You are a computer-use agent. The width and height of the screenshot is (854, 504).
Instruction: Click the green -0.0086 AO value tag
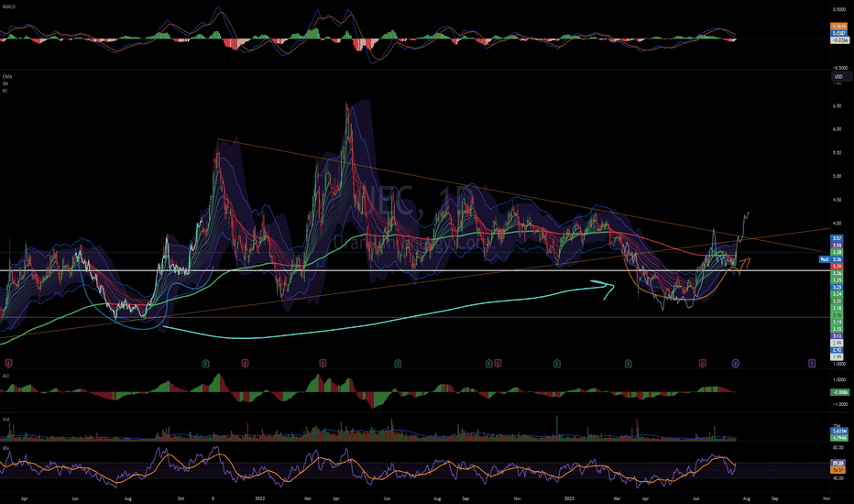839,392
